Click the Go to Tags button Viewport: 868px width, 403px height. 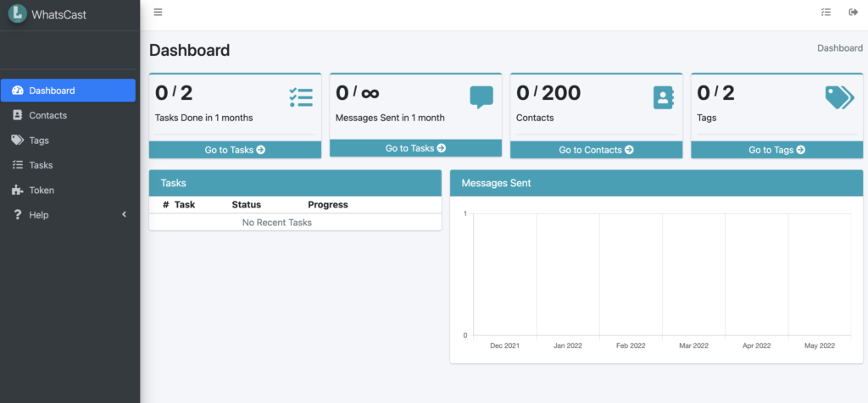[776, 150]
